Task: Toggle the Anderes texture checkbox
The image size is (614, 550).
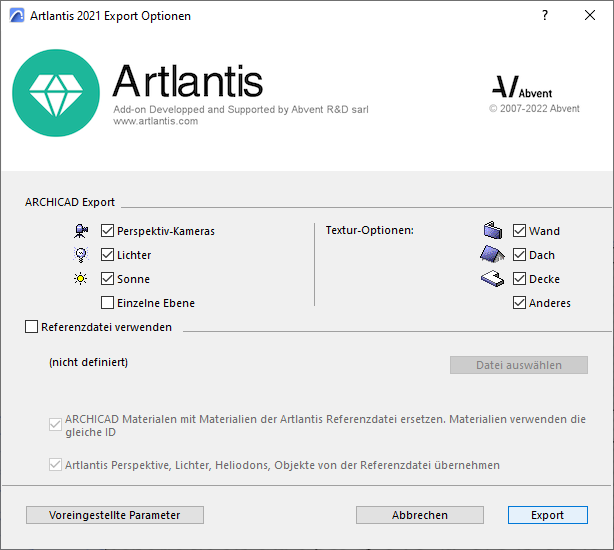Action: point(519,303)
